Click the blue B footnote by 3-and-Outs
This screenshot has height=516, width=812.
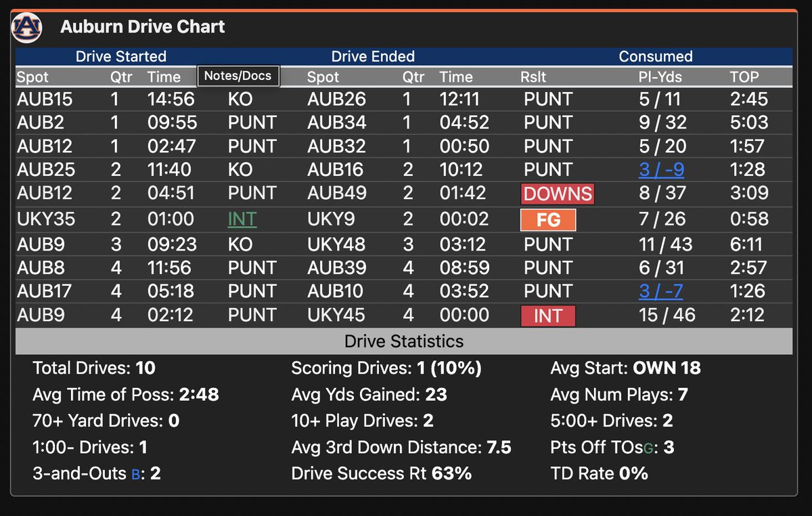[135, 474]
